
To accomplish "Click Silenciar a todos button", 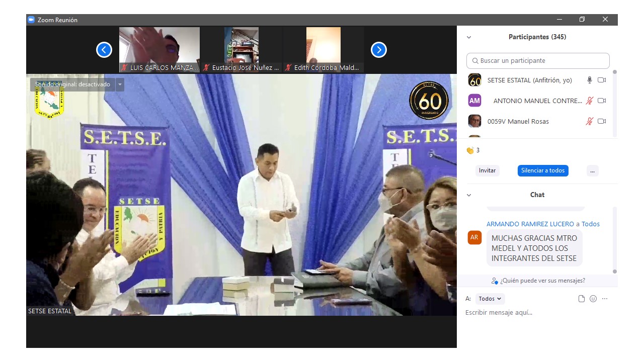I will tap(543, 170).
